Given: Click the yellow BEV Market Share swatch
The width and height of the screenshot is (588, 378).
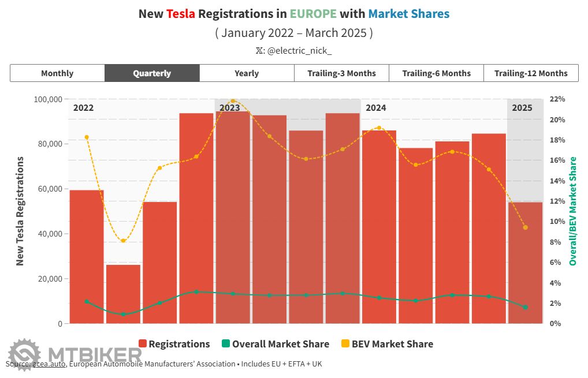Looking at the screenshot, I should (x=345, y=344).
